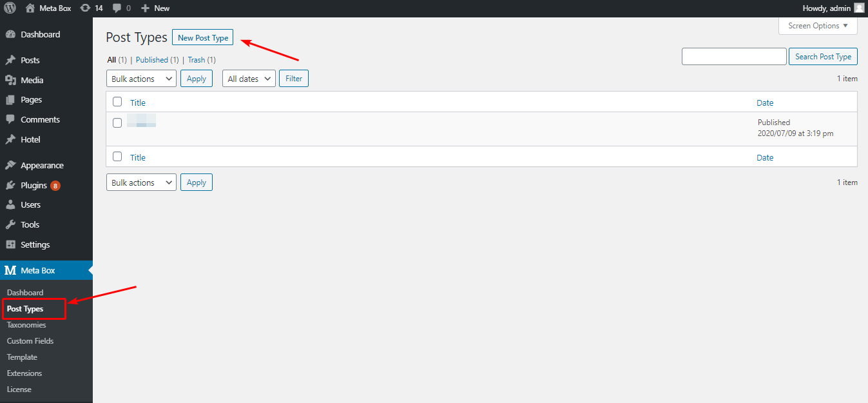The image size is (868, 403).
Task: Open Template in Meta Box submenu
Action: click(22, 357)
